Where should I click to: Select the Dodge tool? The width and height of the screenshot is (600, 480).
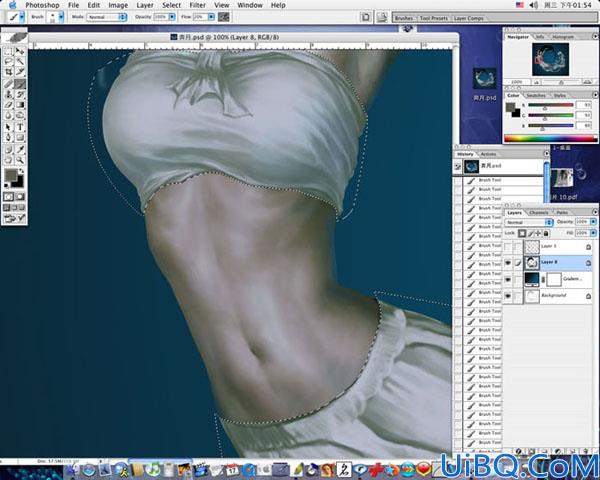click(20, 115)
